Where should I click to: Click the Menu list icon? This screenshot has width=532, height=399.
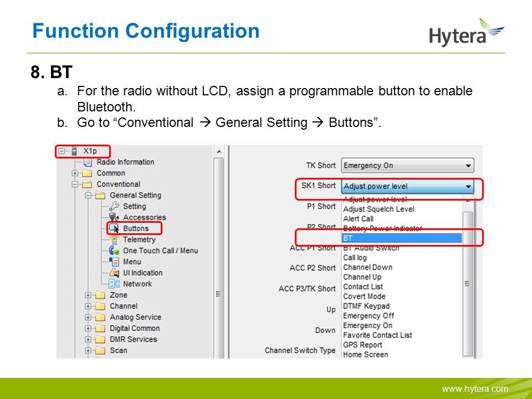pos(114,262)
